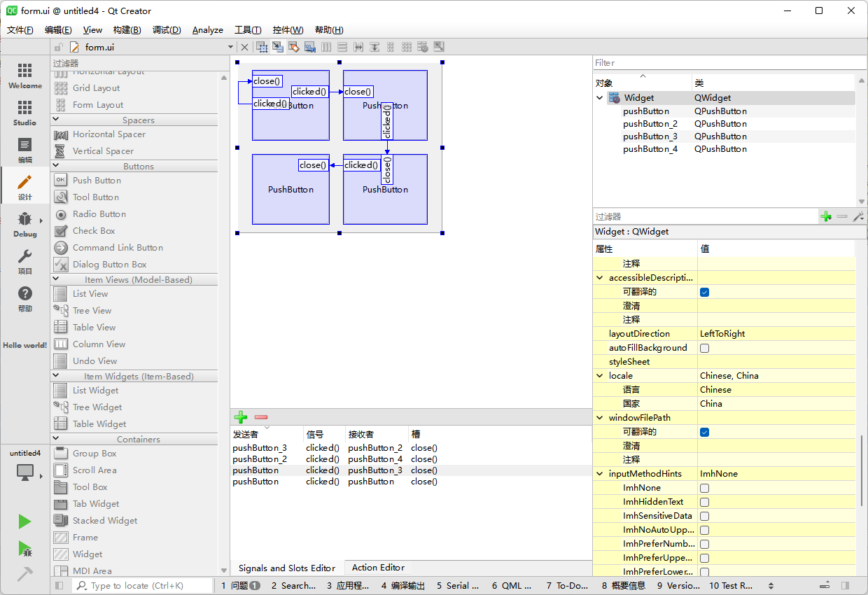This screenshot has height=595, width=868.
Task: Collapse the Widget tree node in object inspector
Action: click(x=600, y=98)
